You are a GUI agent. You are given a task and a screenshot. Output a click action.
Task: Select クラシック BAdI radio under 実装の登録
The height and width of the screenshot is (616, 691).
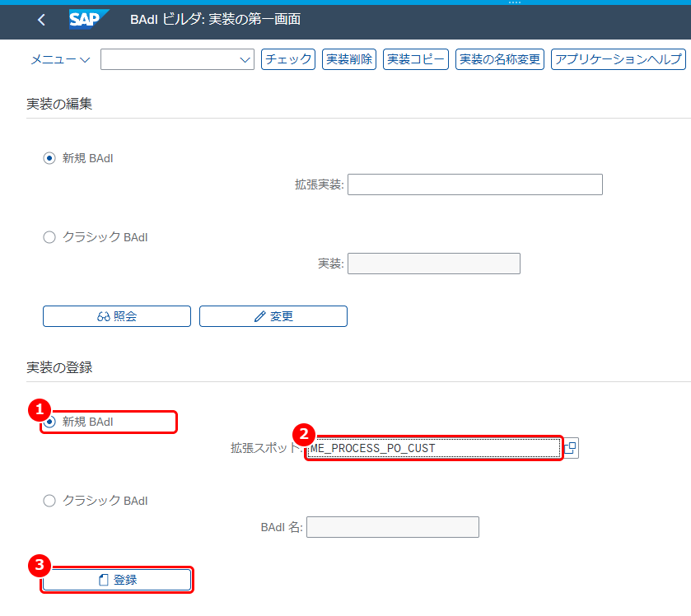[x=49, y=501]
